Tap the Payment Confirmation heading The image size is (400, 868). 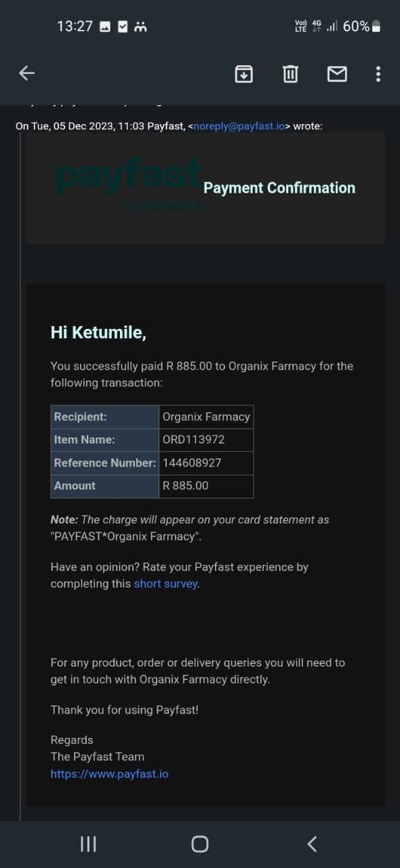coord(279,188)
